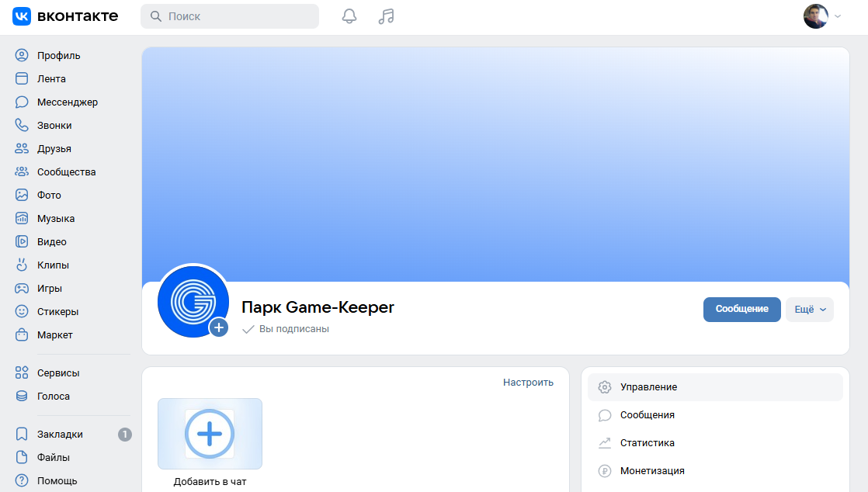Open profile menu chevron near avatar
Image resolution: width=868 pixels, height=492 pixels.
(x=838, y=16)
